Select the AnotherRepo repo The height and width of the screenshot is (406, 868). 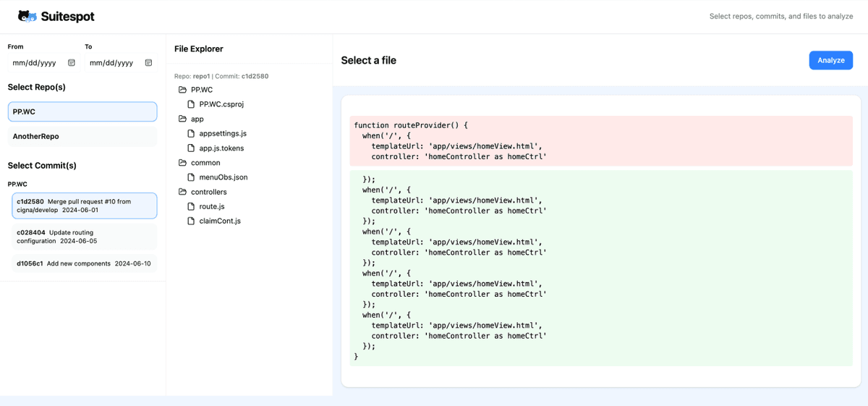82,136
